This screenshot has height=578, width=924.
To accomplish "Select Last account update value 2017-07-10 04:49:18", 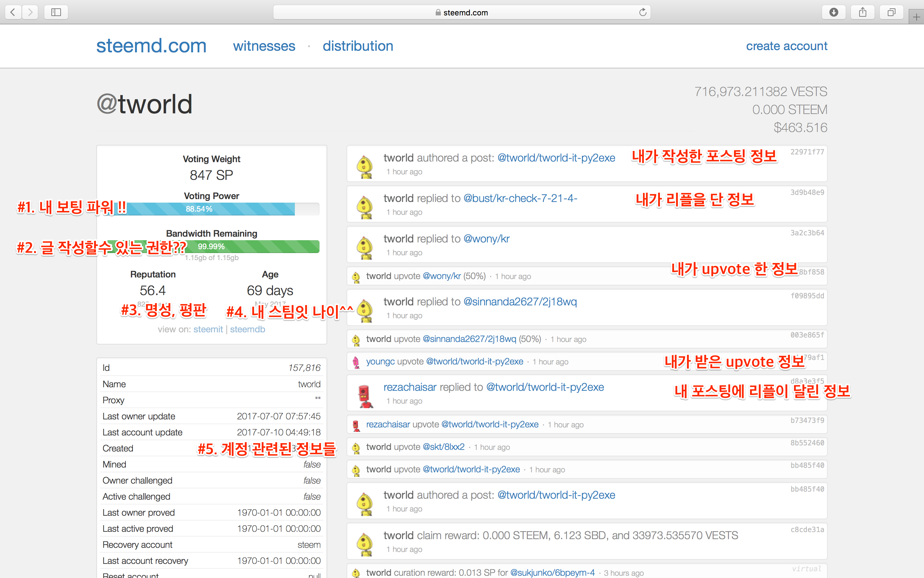I will (279, 432).
